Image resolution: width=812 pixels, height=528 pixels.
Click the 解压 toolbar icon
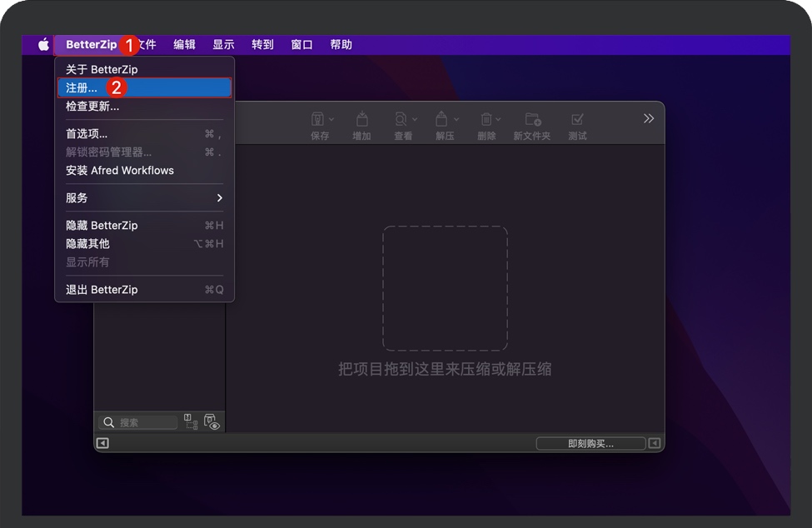(441, 119)
